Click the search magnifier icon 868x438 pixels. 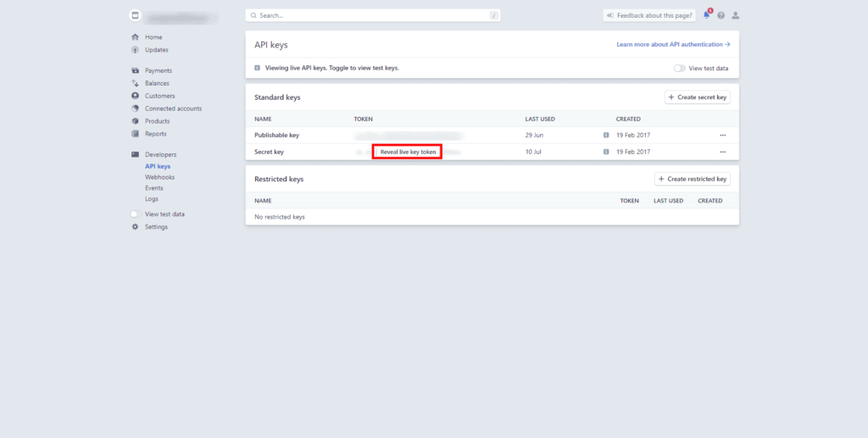[x=253, y=15]
